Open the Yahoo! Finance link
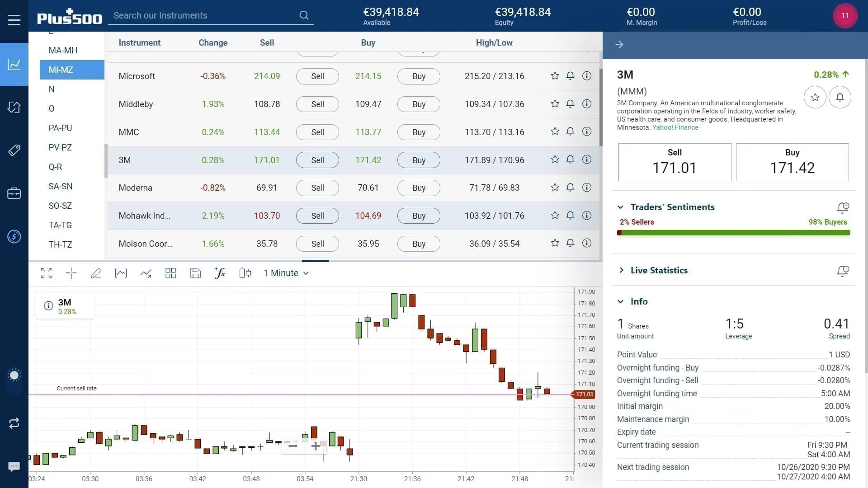Image resolution: width=868 pixels, height=488 pixels. pyautogui.click(x=675, y=127)
